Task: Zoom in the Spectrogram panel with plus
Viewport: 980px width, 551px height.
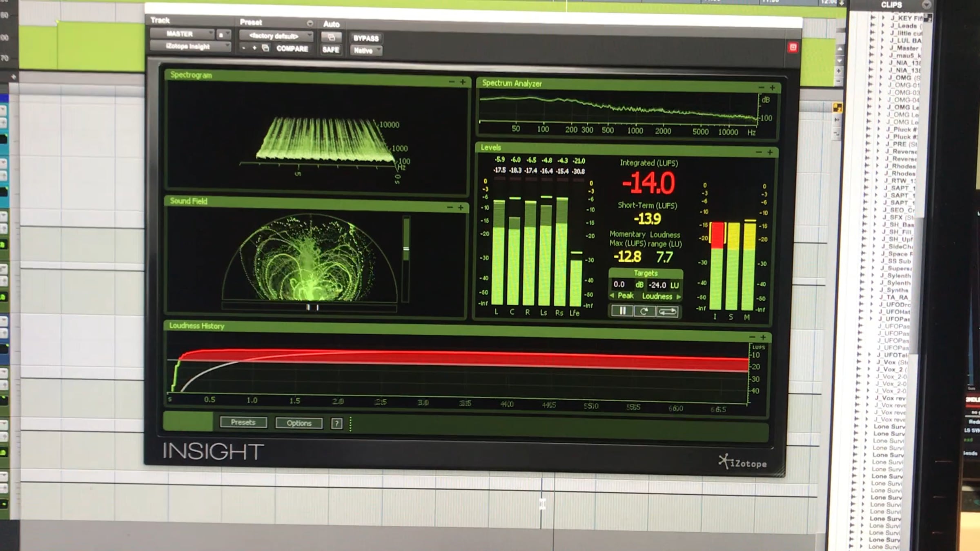Action: click(x=463, y=82)
